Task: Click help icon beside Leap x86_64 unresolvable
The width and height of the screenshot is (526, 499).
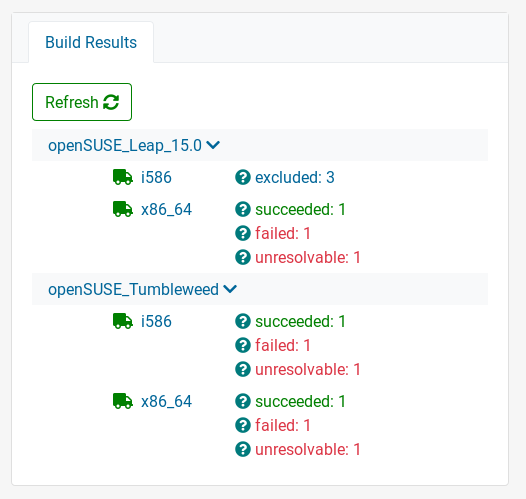Action: coord(243,258)
